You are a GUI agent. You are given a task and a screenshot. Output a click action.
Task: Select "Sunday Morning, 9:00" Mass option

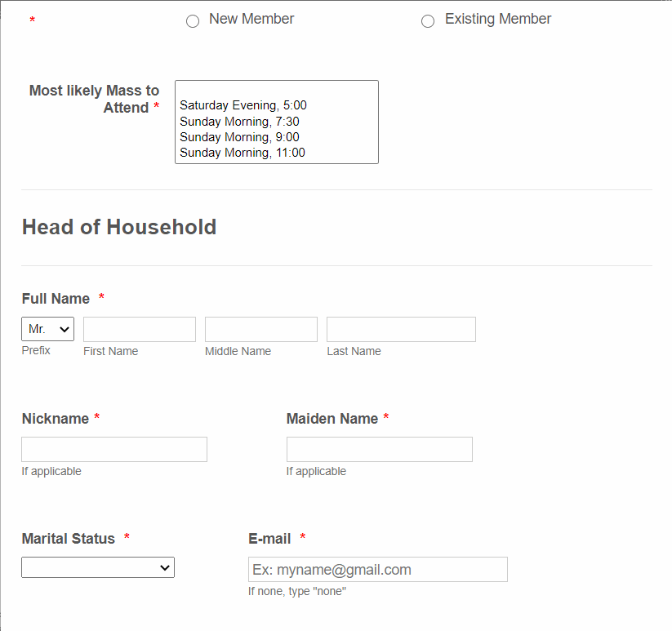point(239,137)
